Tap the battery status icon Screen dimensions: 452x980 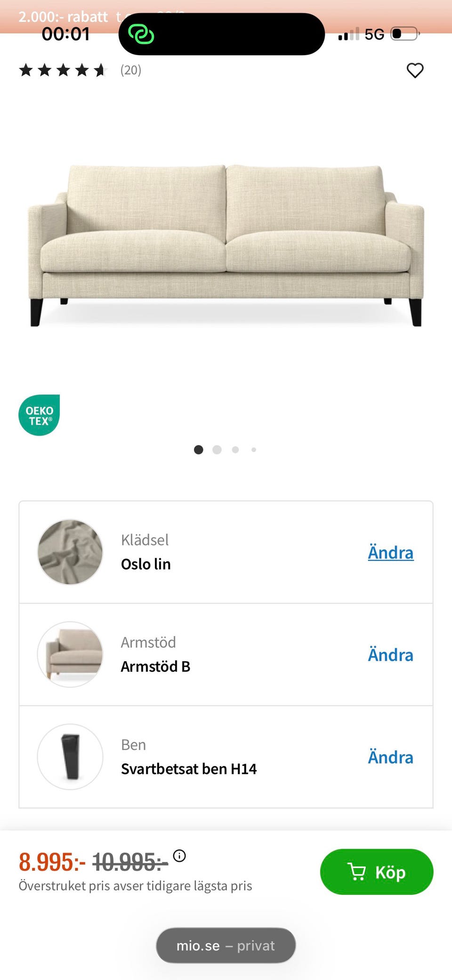click(x=404, y=34)
